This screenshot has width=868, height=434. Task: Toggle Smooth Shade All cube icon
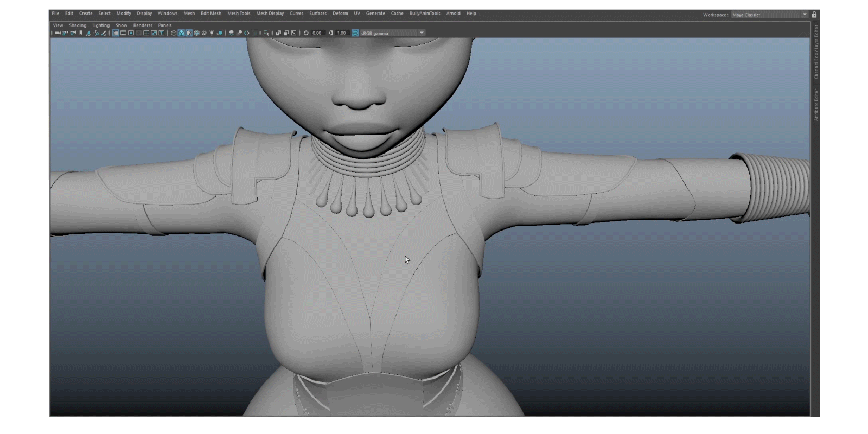[x=181, y=33]
